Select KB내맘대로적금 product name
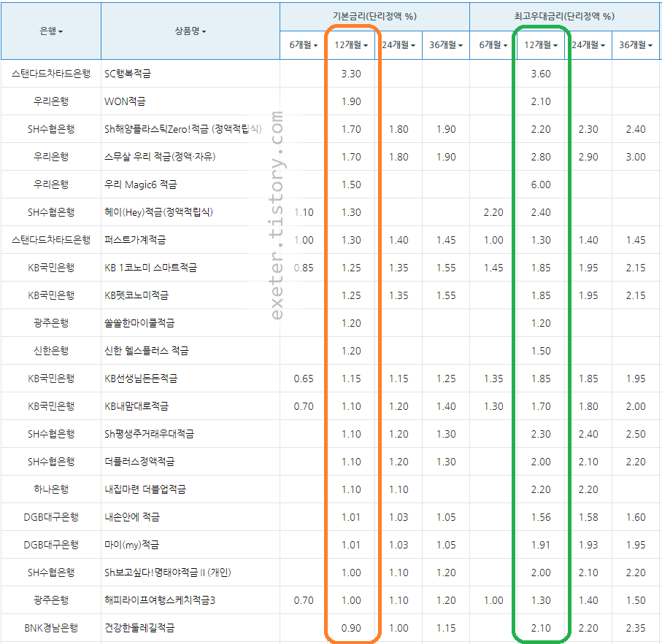The height and width of the screenshot is (644, 662). click(x=136, y=406)
